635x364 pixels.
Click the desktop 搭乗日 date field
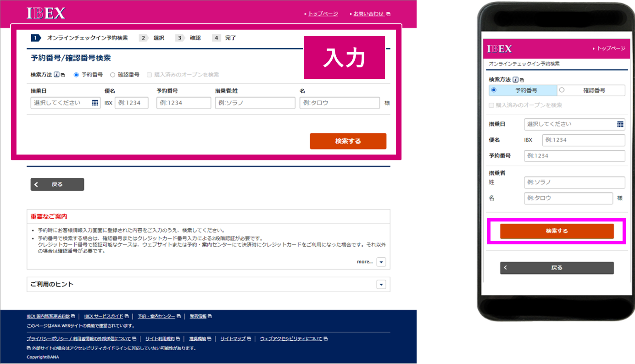[66, 103]
